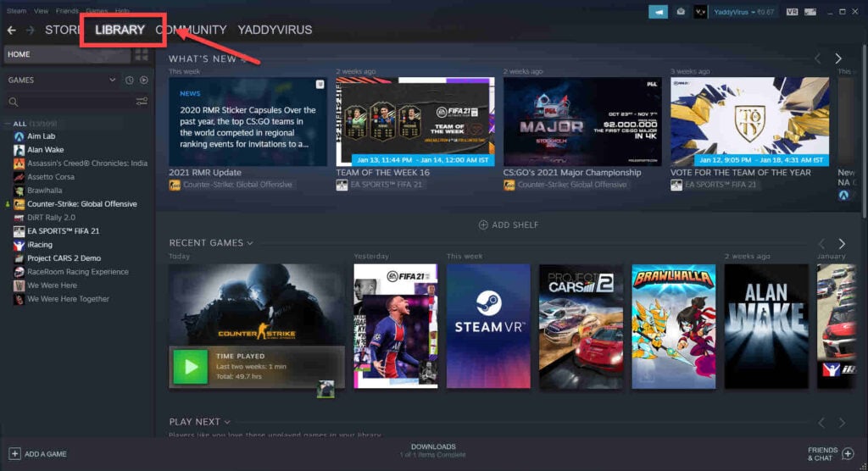Open FRIENDS & CHAT panel

(831, 454)
